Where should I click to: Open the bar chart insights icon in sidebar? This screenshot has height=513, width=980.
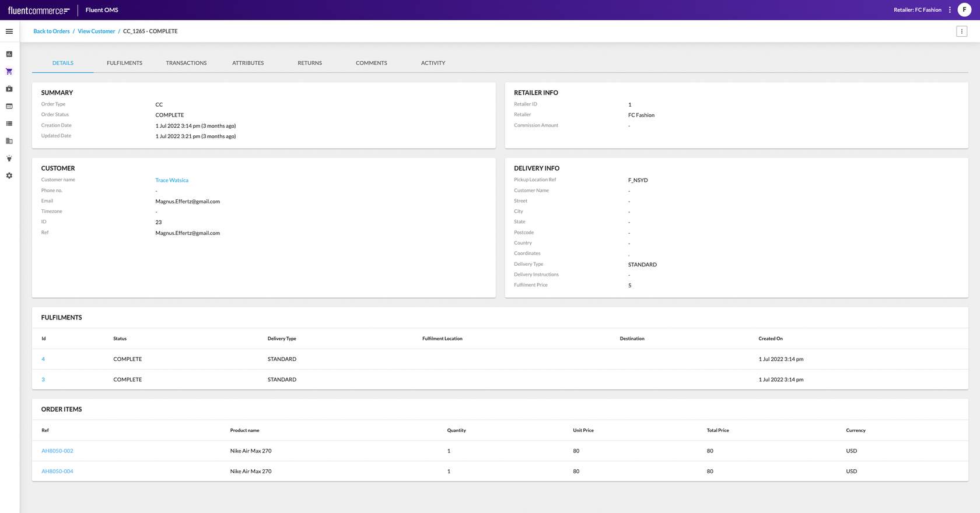9,54
